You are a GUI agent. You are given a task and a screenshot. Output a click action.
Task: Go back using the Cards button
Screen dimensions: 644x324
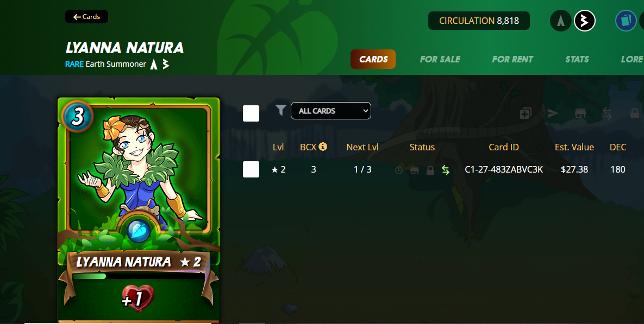point(86,17)
